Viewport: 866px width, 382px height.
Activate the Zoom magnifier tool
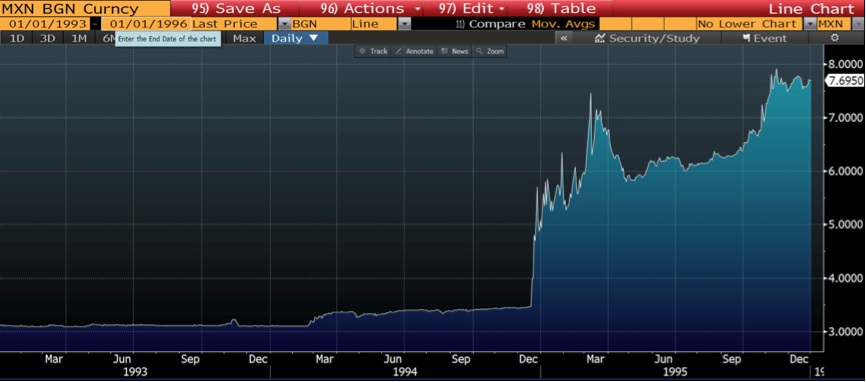point(490,51)
